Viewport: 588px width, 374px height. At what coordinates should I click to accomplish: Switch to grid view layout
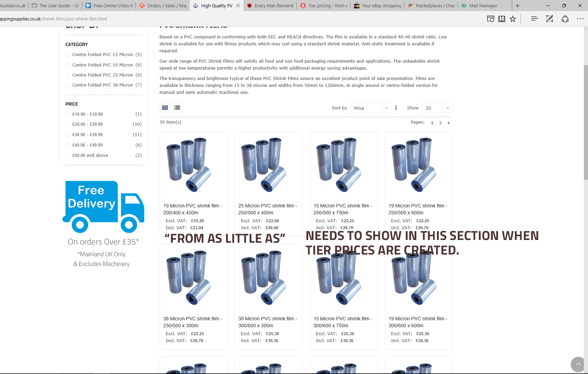click(x=165, y=108)
